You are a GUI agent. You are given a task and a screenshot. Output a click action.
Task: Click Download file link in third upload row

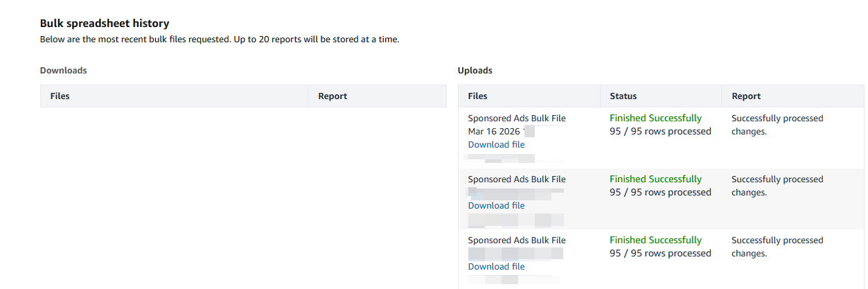click(496, 267)
